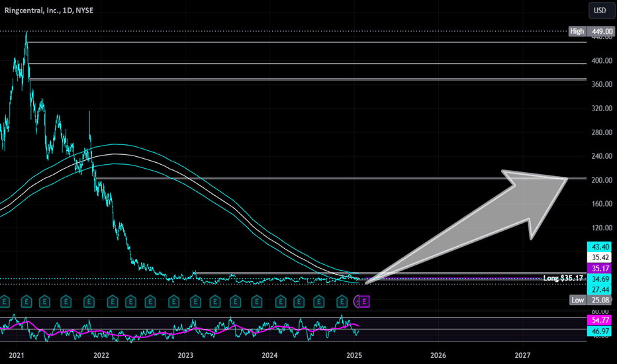Screen dimensions: 617x364
Task: Click the 2022 time axis label
Action: (101, 355)
